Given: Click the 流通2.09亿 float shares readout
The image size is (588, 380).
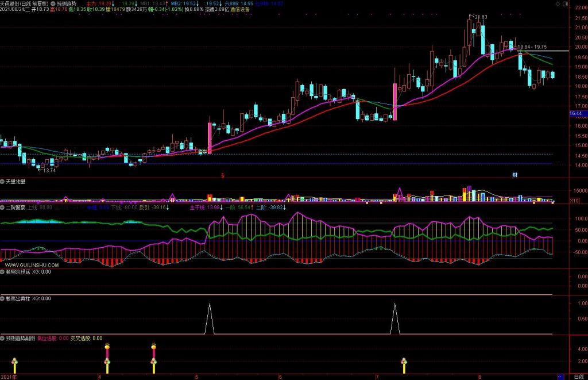Looking at the screenshot, I should [x=216, y=9].
